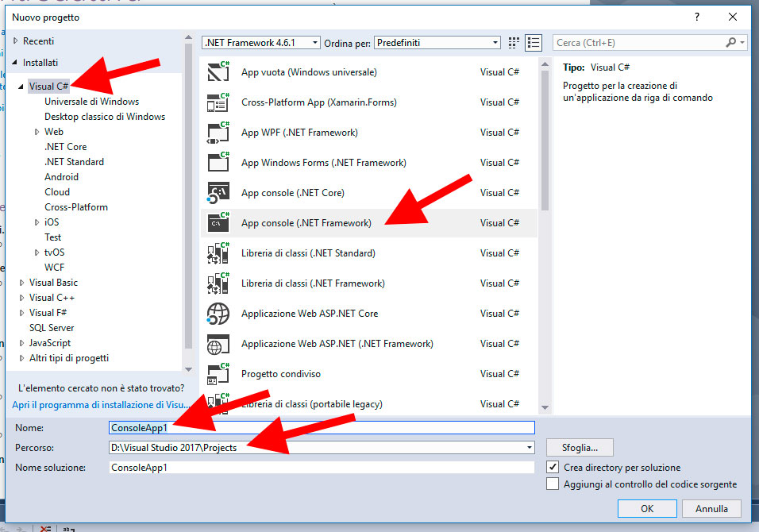Click the App console .NET Framework icon
Image resolution: width=759 pixels, height=532 pixels.
click(218, 222)
